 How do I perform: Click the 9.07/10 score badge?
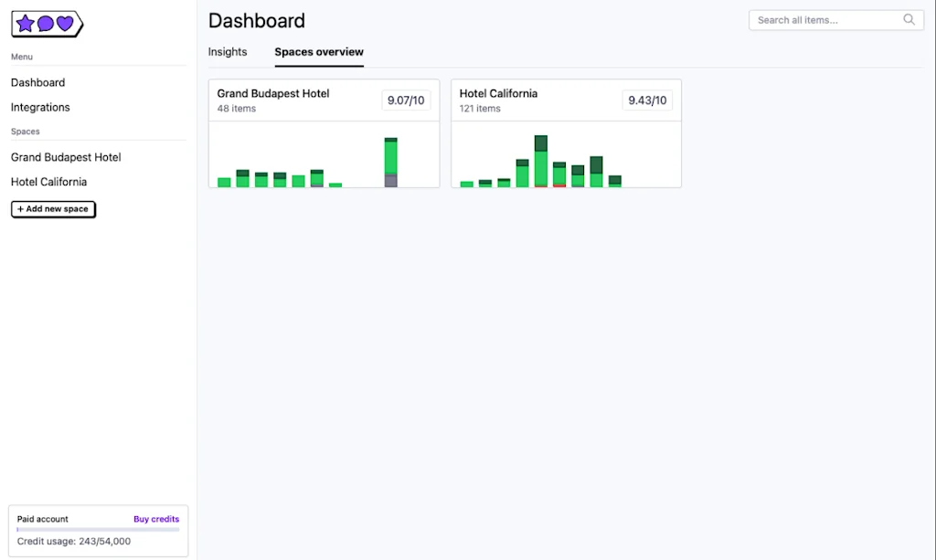coord(406,100)
